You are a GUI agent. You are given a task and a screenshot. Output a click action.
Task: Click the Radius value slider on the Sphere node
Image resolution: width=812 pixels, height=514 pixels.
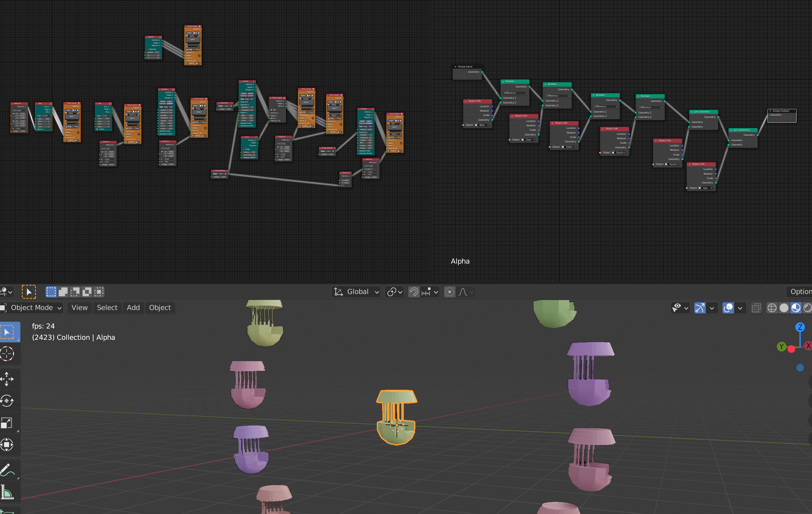point(154,53)
